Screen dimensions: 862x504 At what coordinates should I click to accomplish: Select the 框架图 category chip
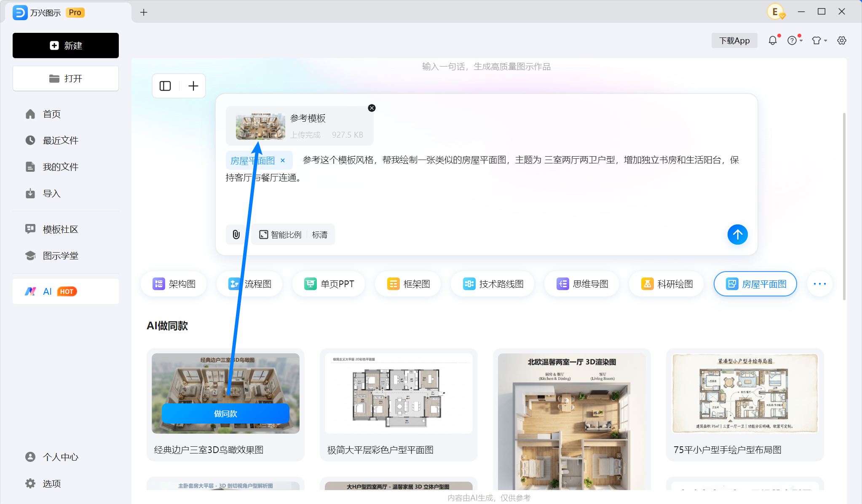409,284
